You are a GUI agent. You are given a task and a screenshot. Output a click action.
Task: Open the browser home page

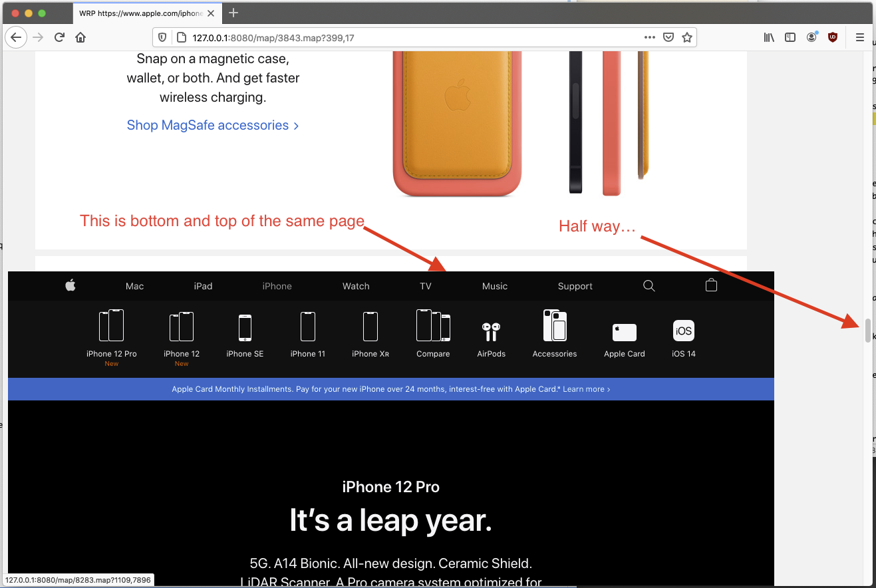[80, 37]
